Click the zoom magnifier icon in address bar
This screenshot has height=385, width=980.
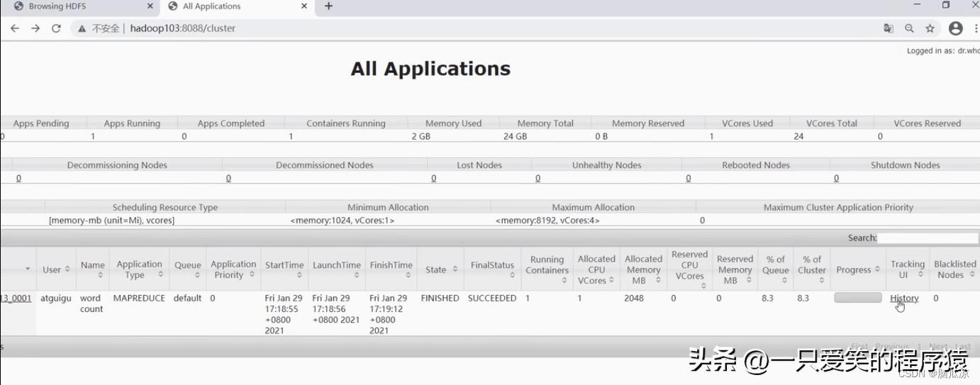[909, 28]
